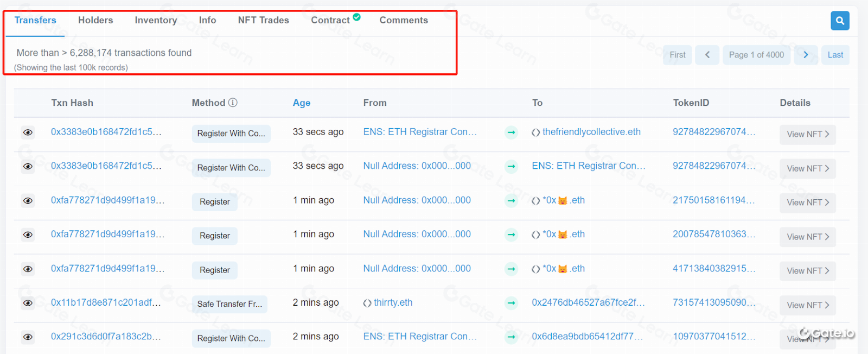The height and width of the screenshot is (354, 868).
Task: Switch to the Holders tab
Action: click(95, 20)
